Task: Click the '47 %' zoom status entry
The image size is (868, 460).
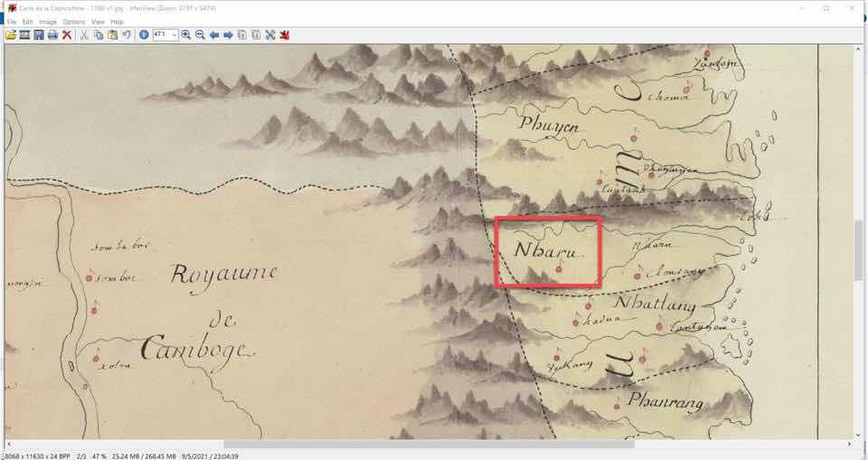Action: (x=99, y=456)
